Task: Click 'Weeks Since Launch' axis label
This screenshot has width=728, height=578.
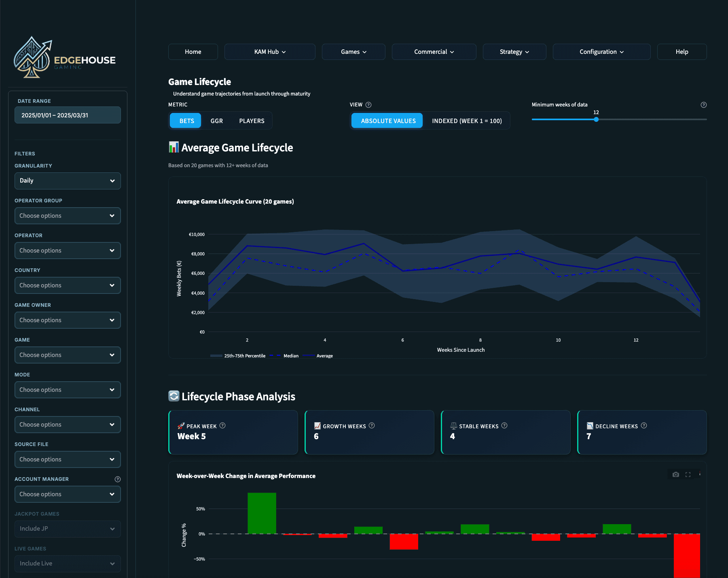Action: [461, 350]
